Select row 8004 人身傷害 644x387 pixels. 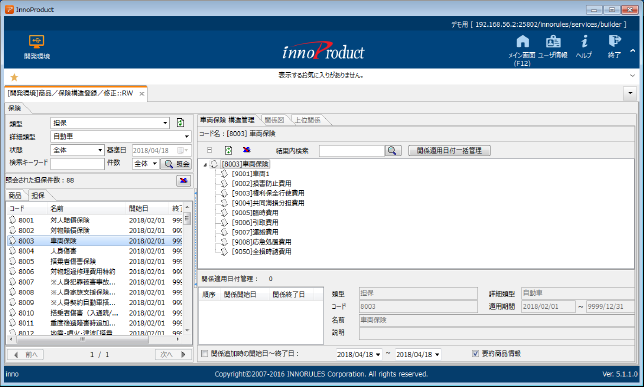pyautogui.click(x=94, y=251)
